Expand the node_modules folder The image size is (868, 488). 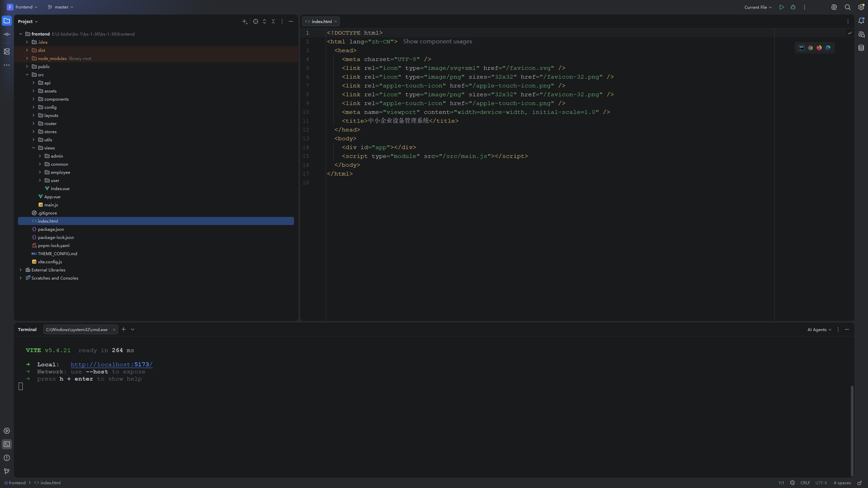[x=27, y=58]
